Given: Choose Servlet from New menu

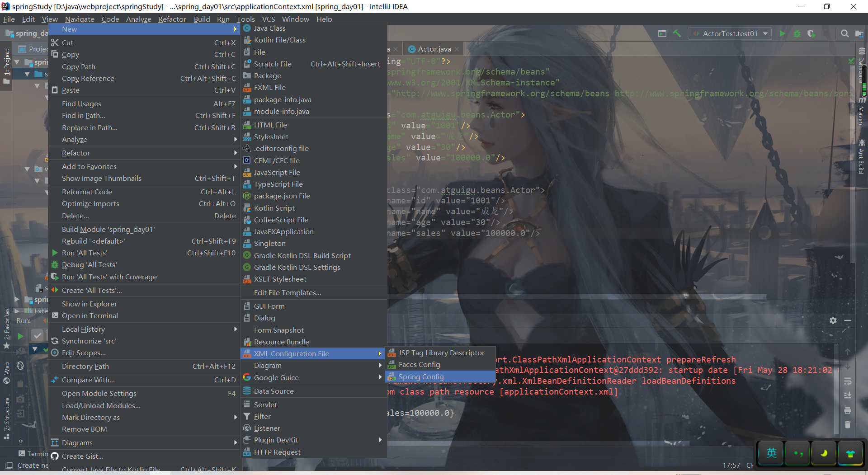Looking at the screenshot, I should (x=314, y=404).
